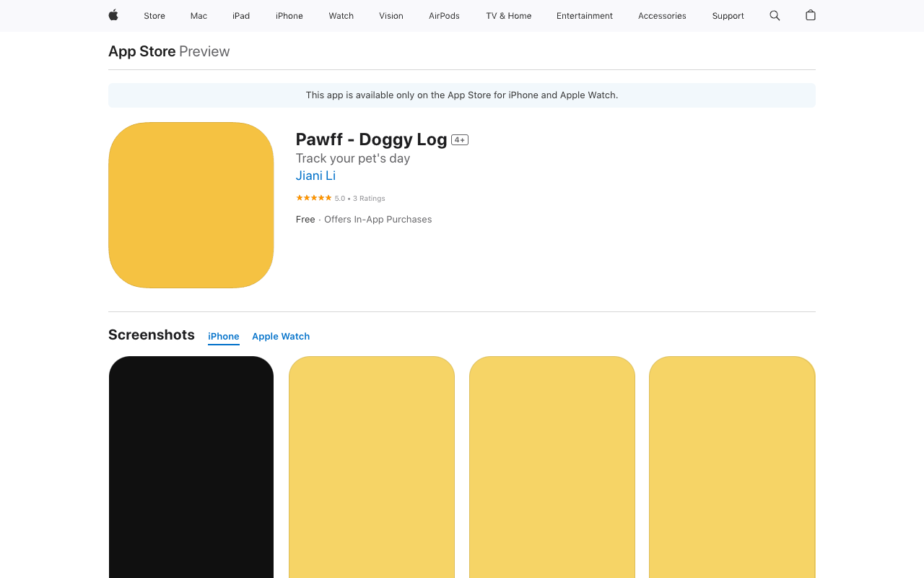Viewport: 924px width, 578px height.
Task: Click "Track your pet's day" subtitle
Action: point(353,158)
